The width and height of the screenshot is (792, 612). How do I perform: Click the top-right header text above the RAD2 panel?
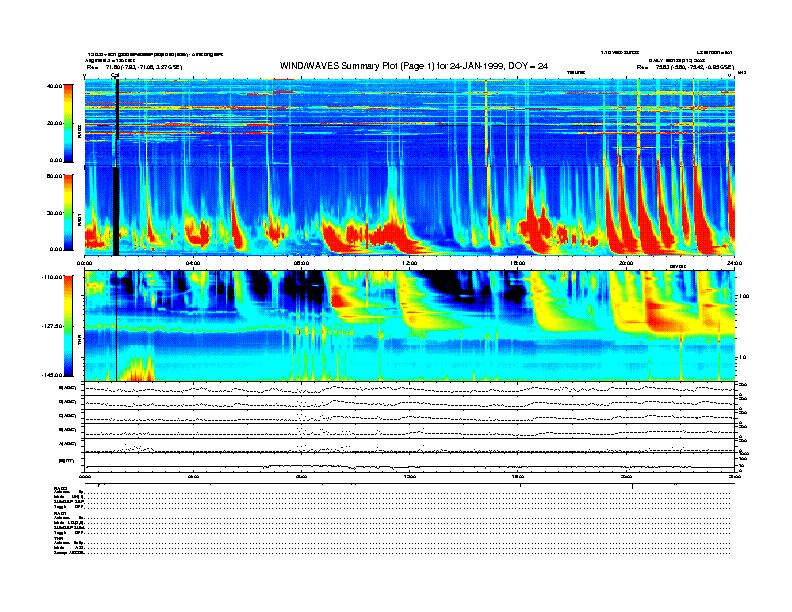(x=667, y=61)
